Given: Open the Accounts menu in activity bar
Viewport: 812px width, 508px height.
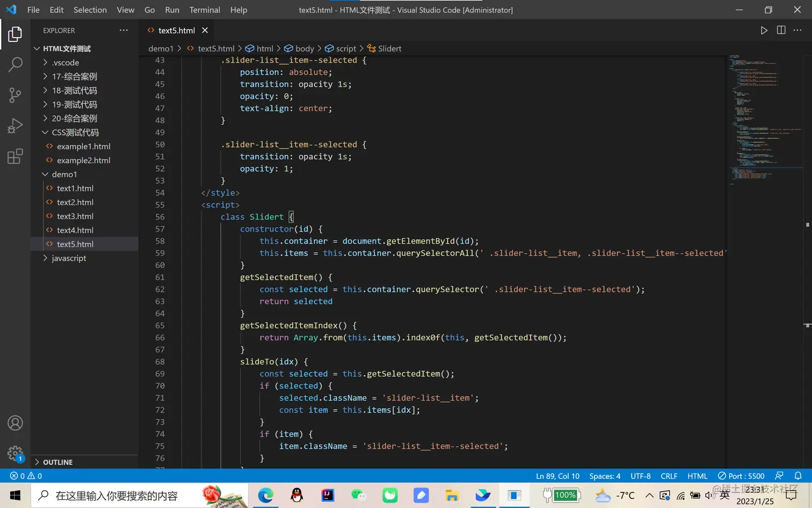Looking at the screenshot, I should [15, 423].
